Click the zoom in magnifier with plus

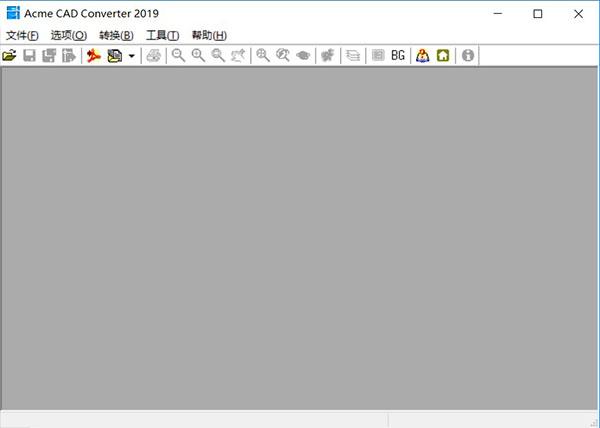coord(198,55)
